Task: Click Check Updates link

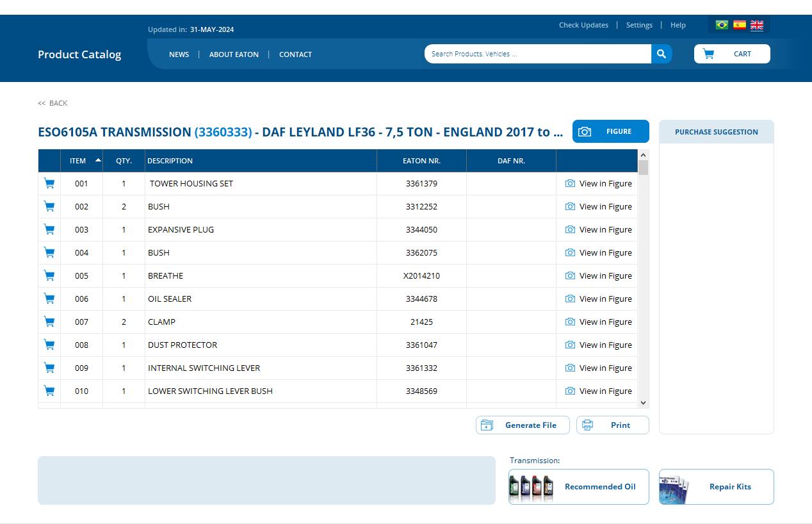Action: click(583, 25)
